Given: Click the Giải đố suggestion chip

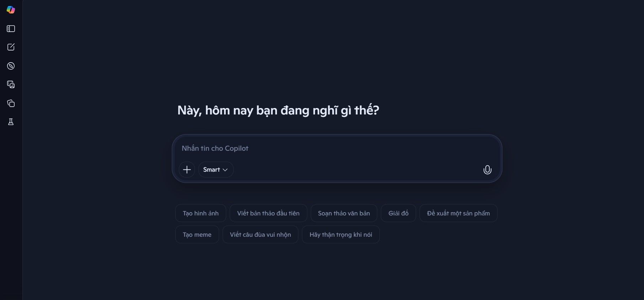Looking at the screenshot, I should click(398, 213).
